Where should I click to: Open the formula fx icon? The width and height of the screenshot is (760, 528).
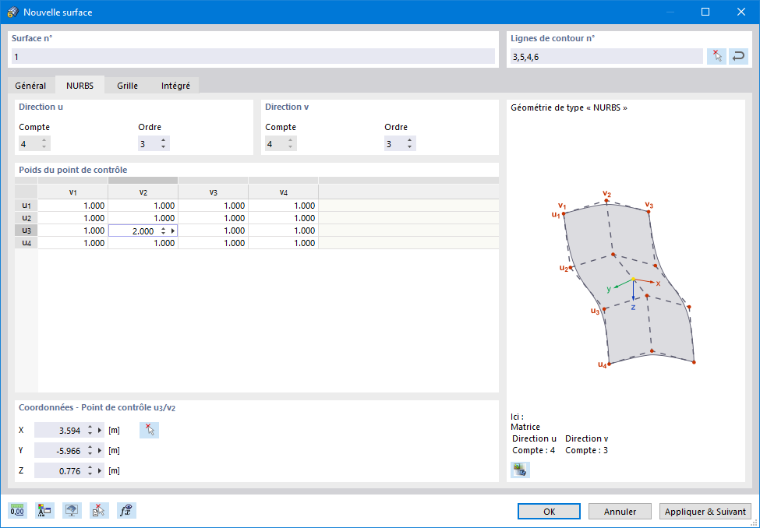pyautogui.click(x=127, y=511)
